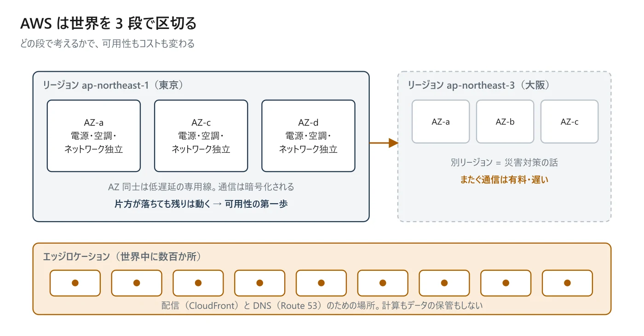Click the AZ-a box in Tokyo region
Screen dimensions: 644x336
coord(94,136)
